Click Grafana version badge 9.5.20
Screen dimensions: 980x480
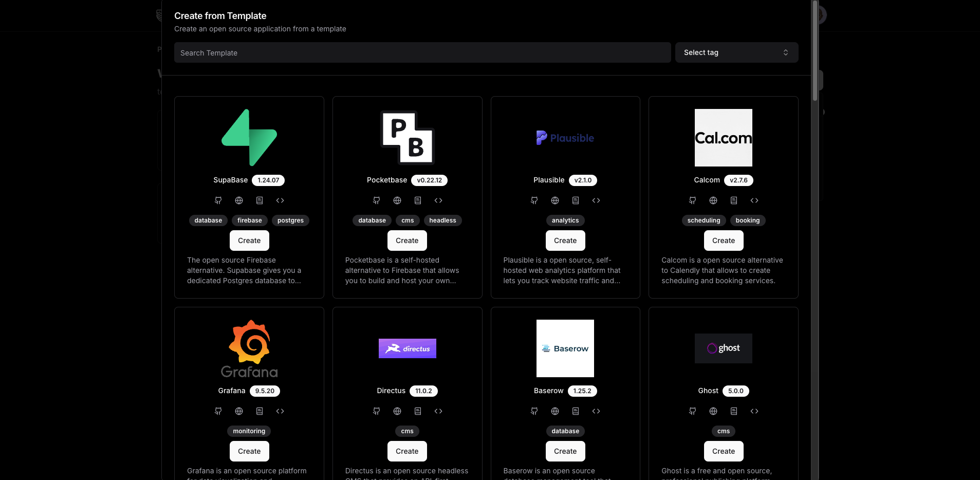point(265,391)
